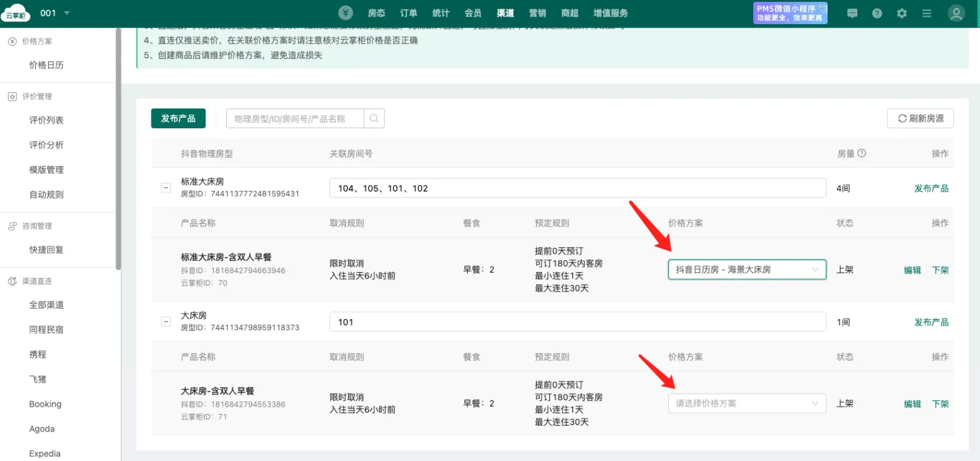The height and width of the screenshot is (461, 980).
Task: Click the PMS微信小程序 promo banner
Action: [791, 13]
